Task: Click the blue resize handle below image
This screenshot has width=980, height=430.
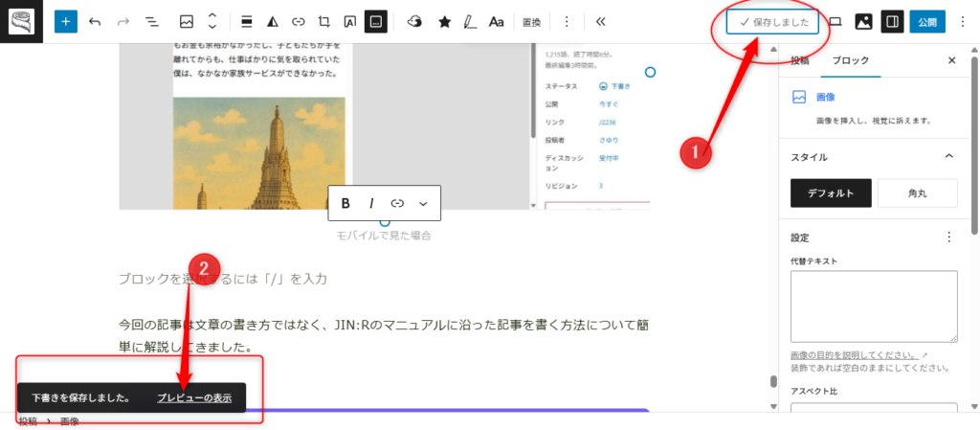Action: [x=385, y=222]
